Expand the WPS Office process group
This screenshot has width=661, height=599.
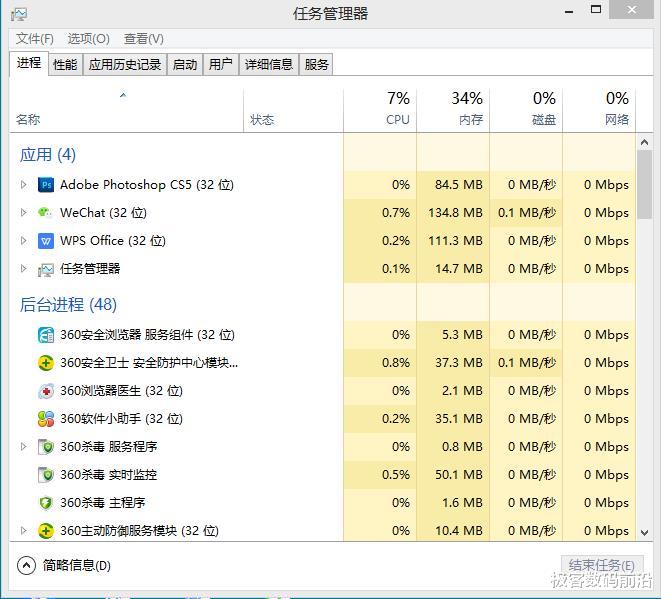pyautogui.click(x=24, y=240)
